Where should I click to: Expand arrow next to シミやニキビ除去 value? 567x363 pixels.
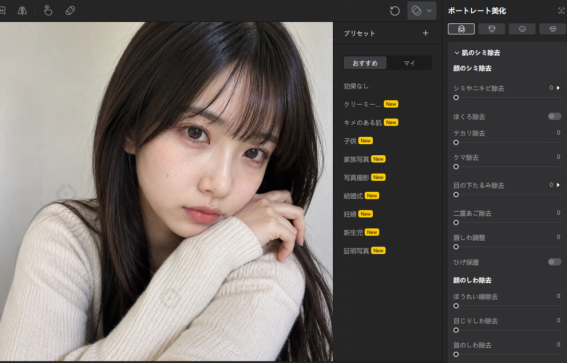pyautogui.click(x=558, y=88)
